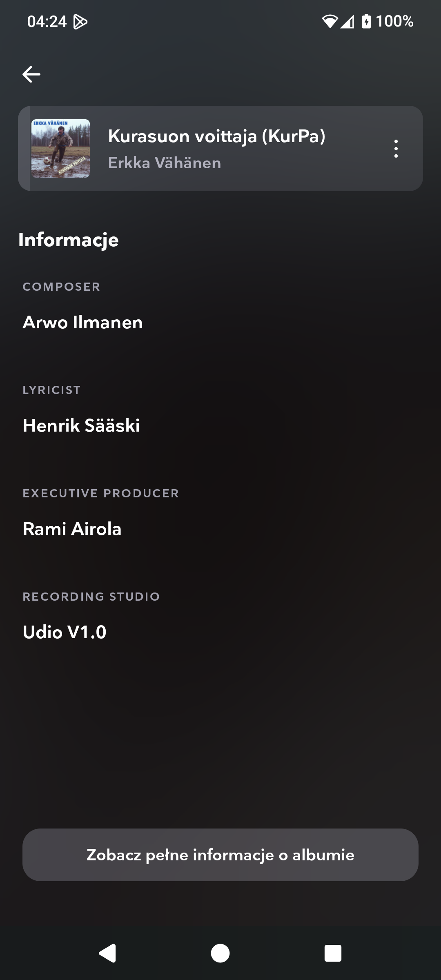
Task: Open the three-dot track options menu
Action: point(396,149)
